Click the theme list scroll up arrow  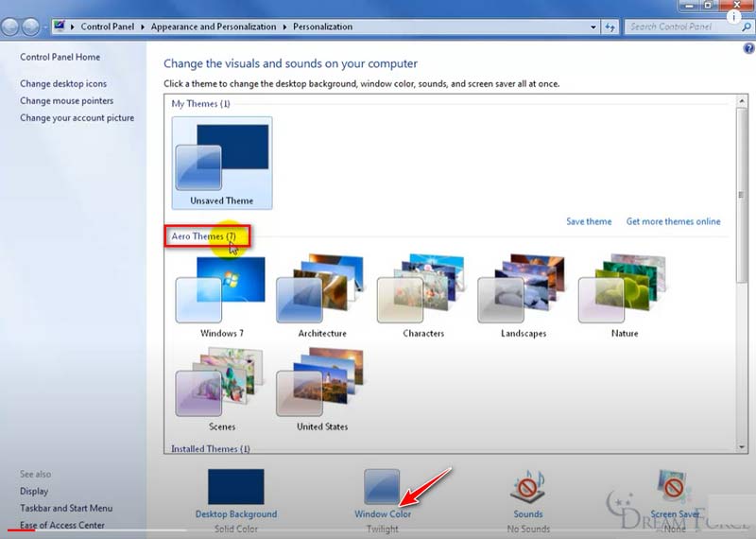pos(742,101)
